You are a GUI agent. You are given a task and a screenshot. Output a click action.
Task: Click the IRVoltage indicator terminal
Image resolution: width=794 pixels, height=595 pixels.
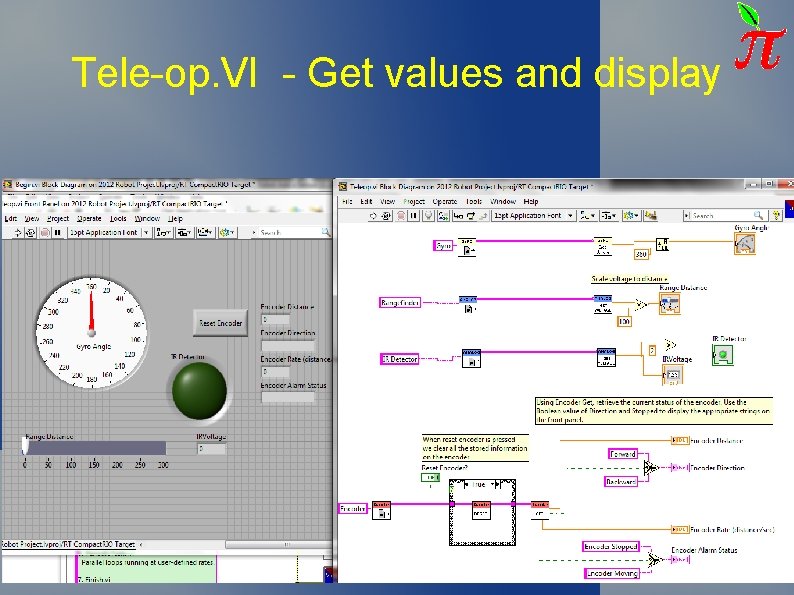[672, 375]
